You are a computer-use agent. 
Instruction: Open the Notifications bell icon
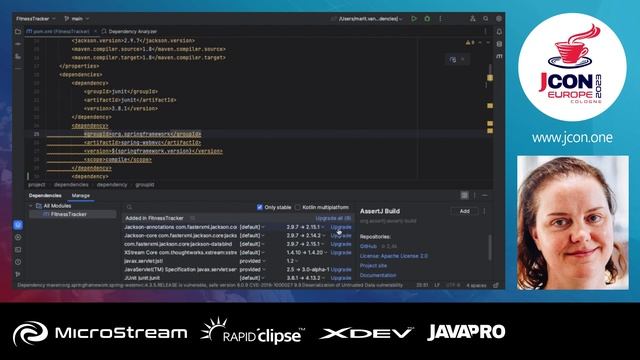click(499, 31)
